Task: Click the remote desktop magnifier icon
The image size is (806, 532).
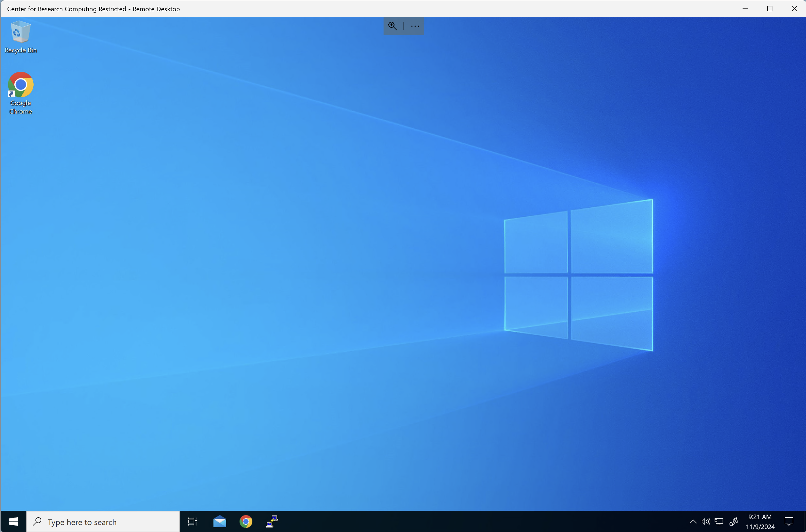Action: [x=392, y=26]
